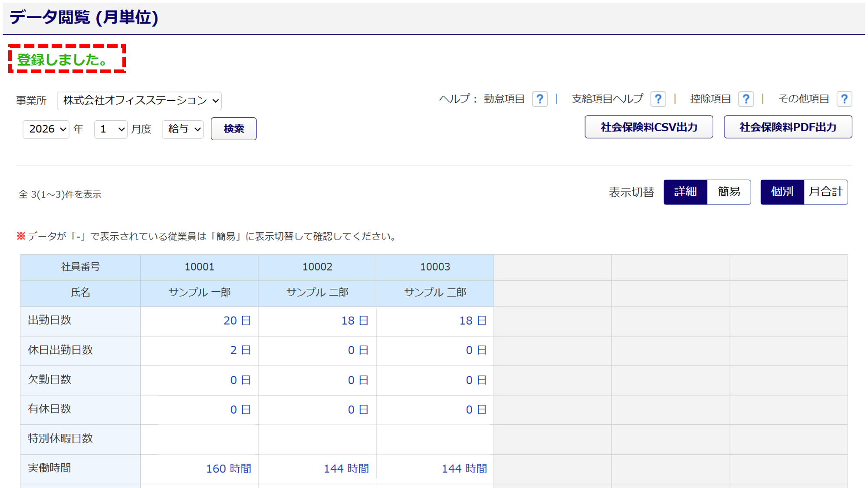Switch display to 詳細 view
The width and height of the screenshot is (868, 488).
(x=685, y=192)
